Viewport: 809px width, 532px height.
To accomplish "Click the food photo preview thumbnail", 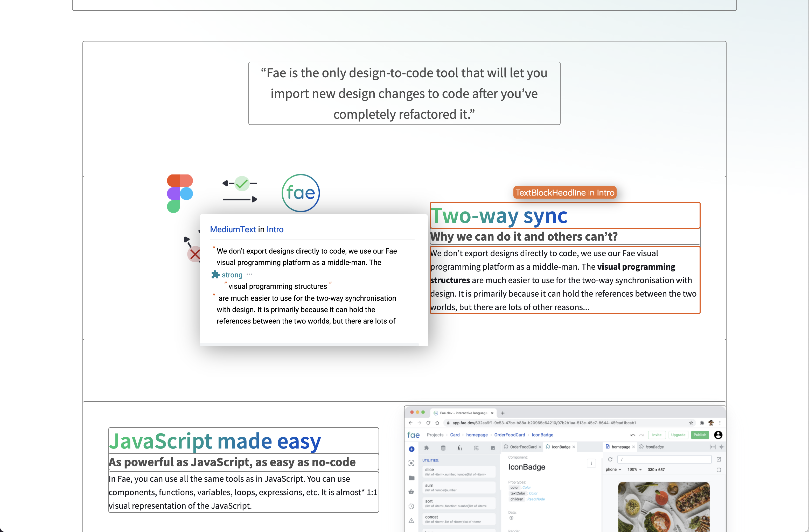I will 664,507.
